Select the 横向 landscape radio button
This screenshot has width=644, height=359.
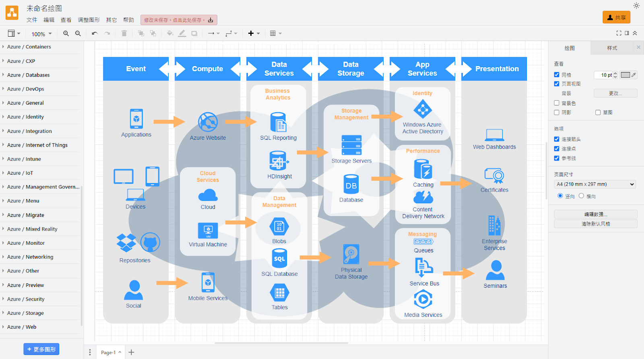[x=581, y=196]
